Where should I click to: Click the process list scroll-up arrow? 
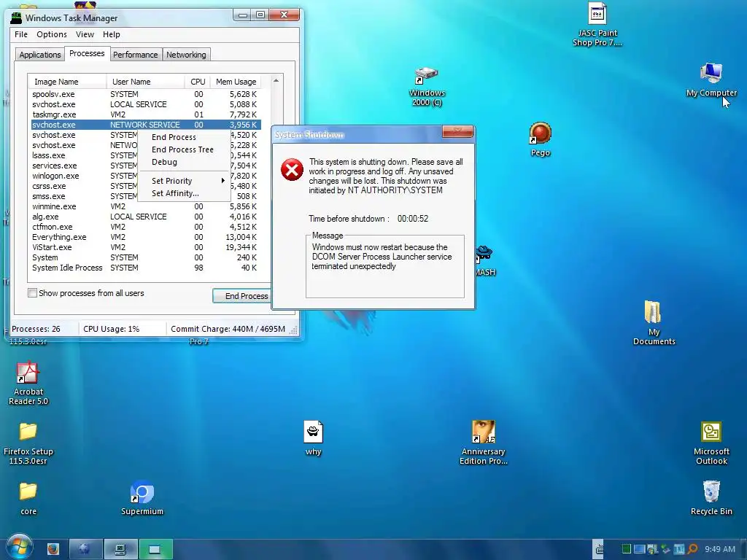click(276, 81)
